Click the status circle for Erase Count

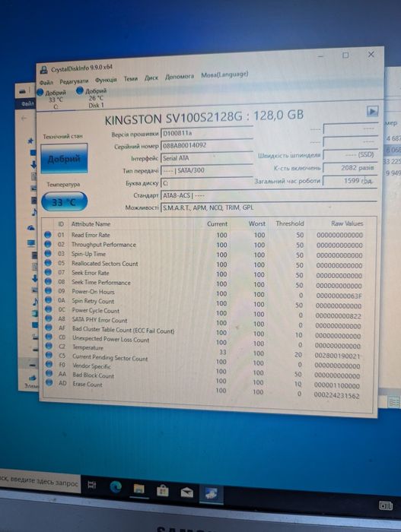click(49, 383)
